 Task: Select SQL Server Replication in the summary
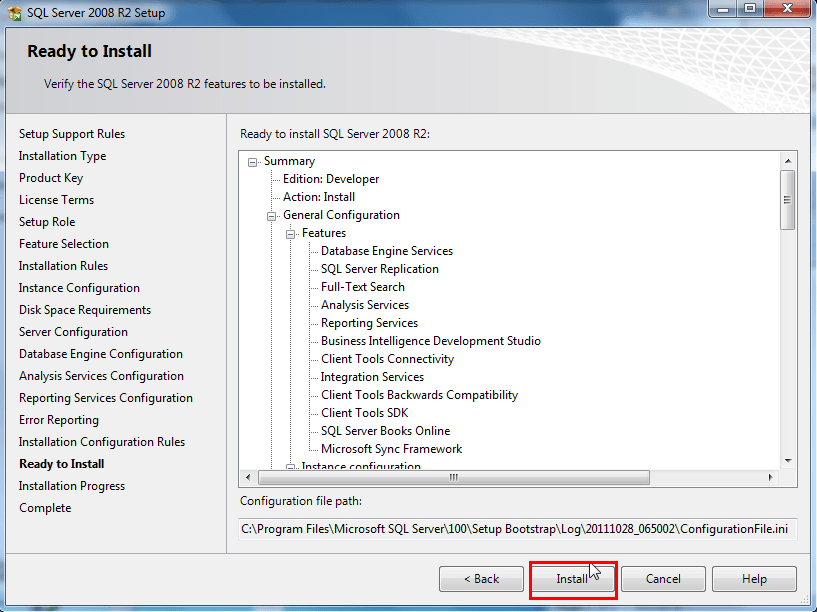[379, 269]
